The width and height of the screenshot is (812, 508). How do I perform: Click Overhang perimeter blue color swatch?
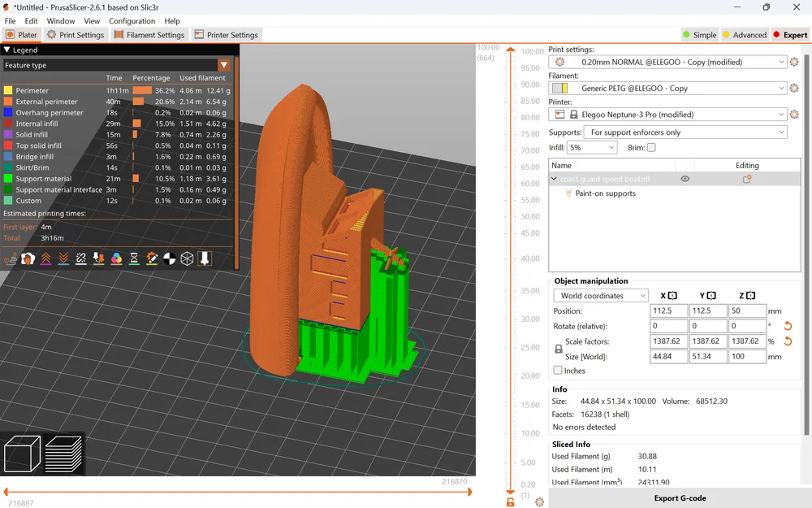tap(8, 112)
